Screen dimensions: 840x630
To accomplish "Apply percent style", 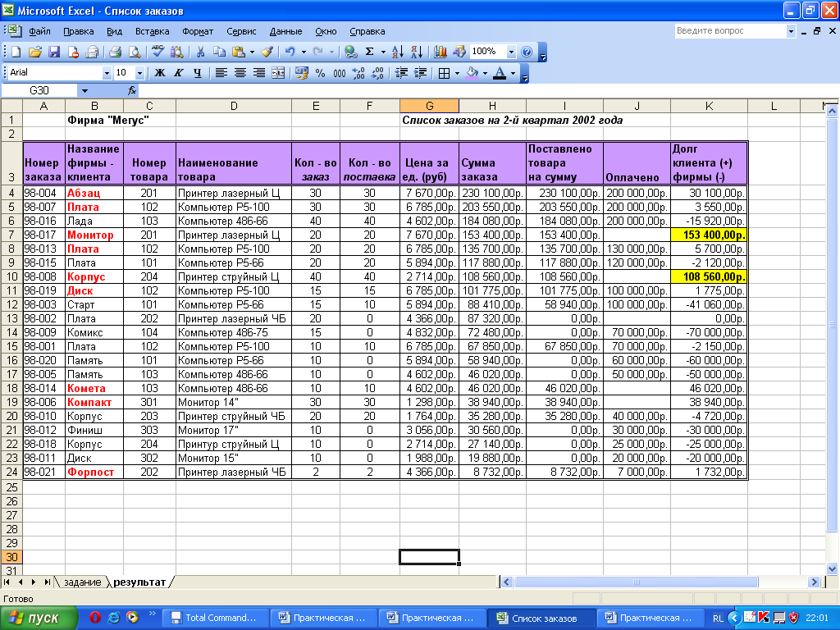I will pos(321,73).
